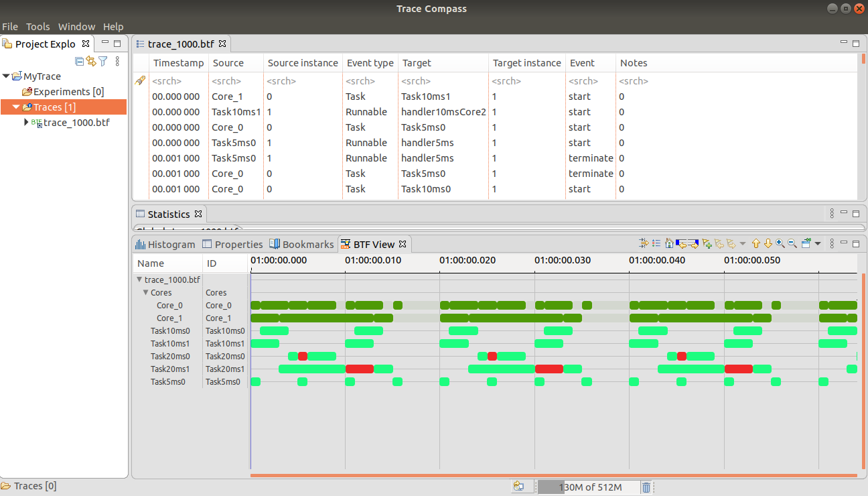Collapse all in Project Explorer toolbar

coord(80,61)
